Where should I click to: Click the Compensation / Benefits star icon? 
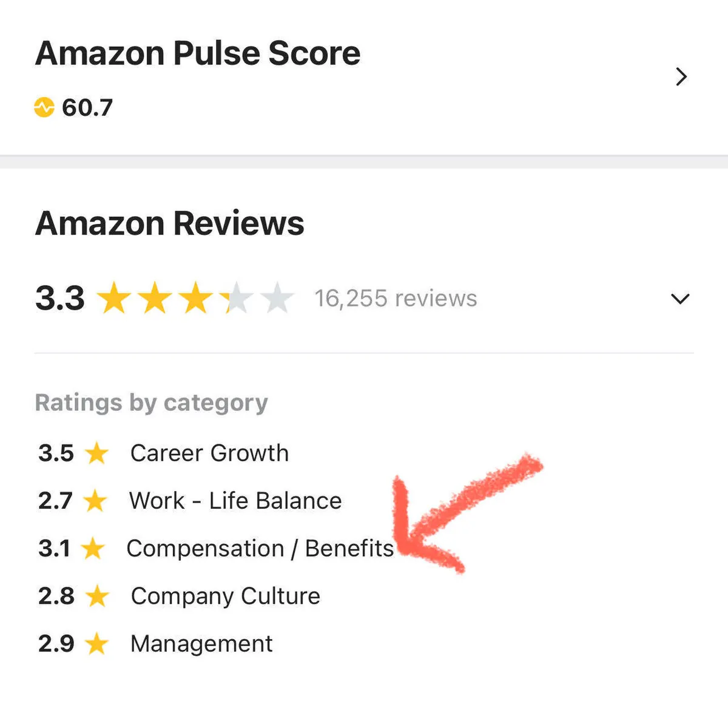tap(93, 549)
